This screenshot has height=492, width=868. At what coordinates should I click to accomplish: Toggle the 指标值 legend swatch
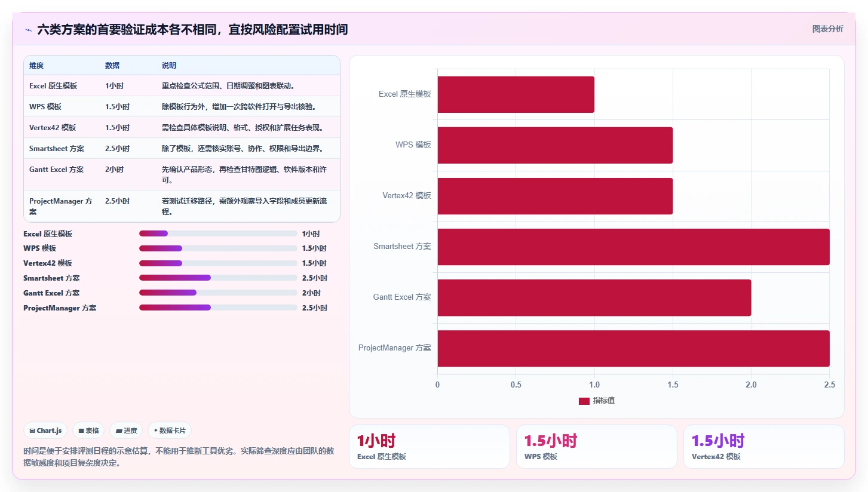[584, 401]
